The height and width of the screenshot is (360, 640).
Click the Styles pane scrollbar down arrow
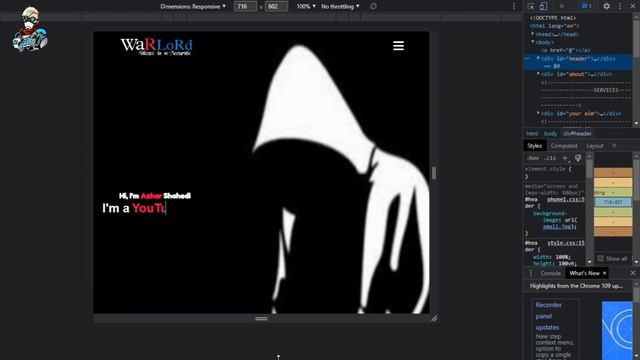(589, 262)
